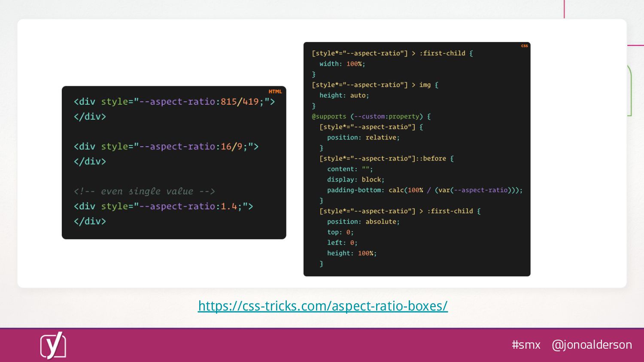This screenshot has width=644, height=362.
Task: Click the 'content: "";' line
Action: [x=350, y=169]
